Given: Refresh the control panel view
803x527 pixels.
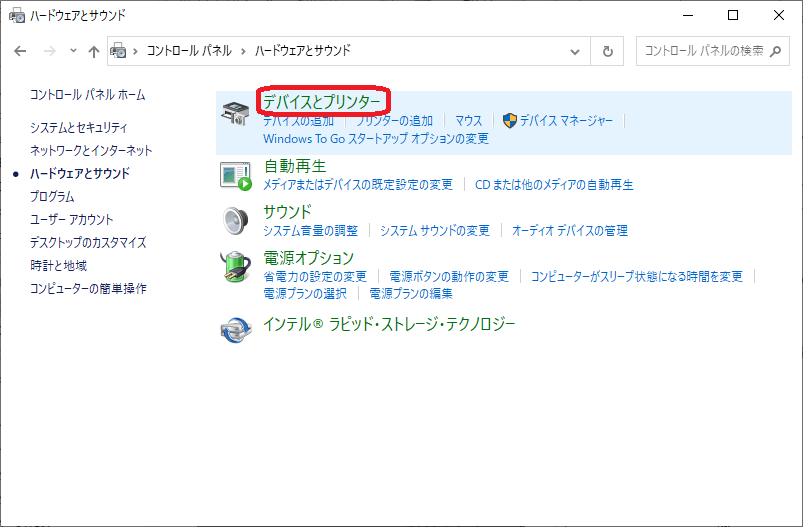Looking at the screenshot, I should coord(607,51).
